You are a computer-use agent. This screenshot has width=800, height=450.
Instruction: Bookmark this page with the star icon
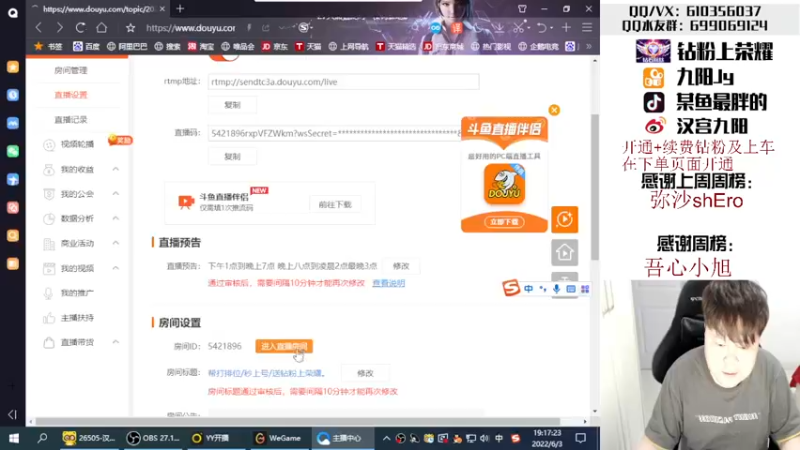131,28
